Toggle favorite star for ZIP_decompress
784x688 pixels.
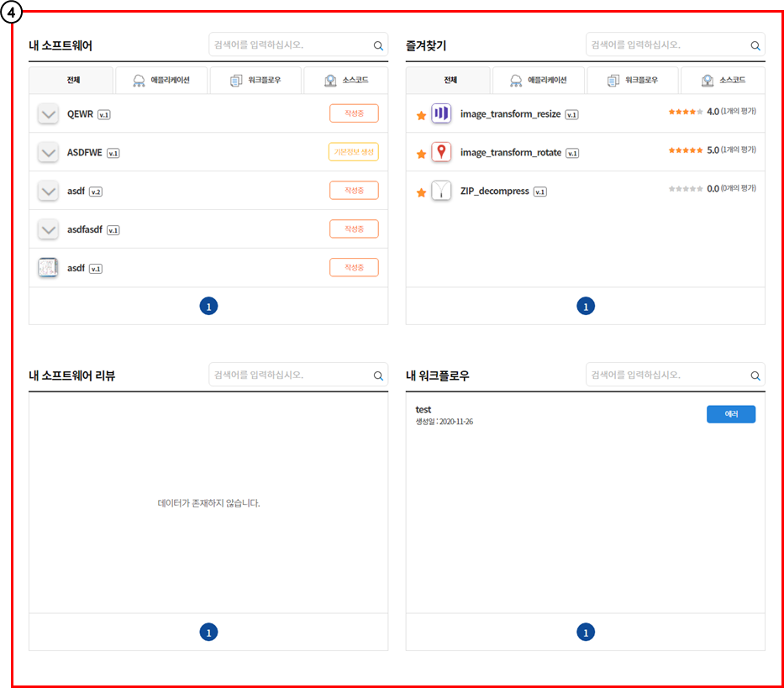421,192
